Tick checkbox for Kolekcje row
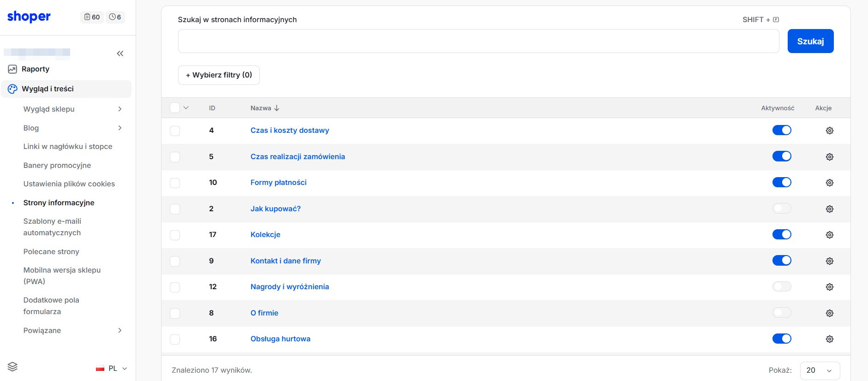The width and height of the screenshot is (868, 381). (x=175, y=235)
